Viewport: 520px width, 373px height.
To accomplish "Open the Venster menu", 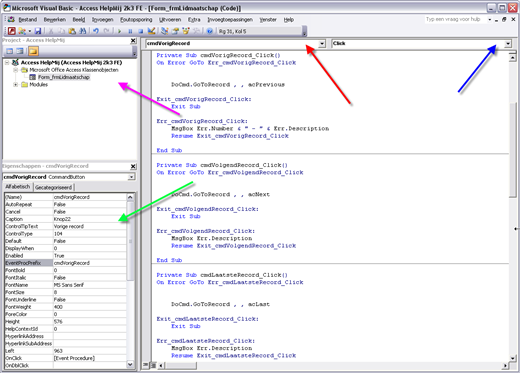I will 268,19.
